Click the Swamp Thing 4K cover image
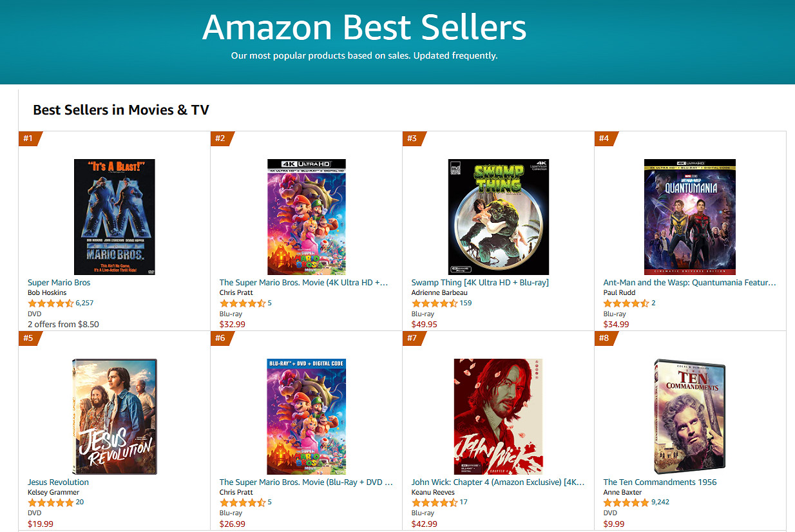Image resolution: width=795 pixels, height=532 pixels. (498, 217)
